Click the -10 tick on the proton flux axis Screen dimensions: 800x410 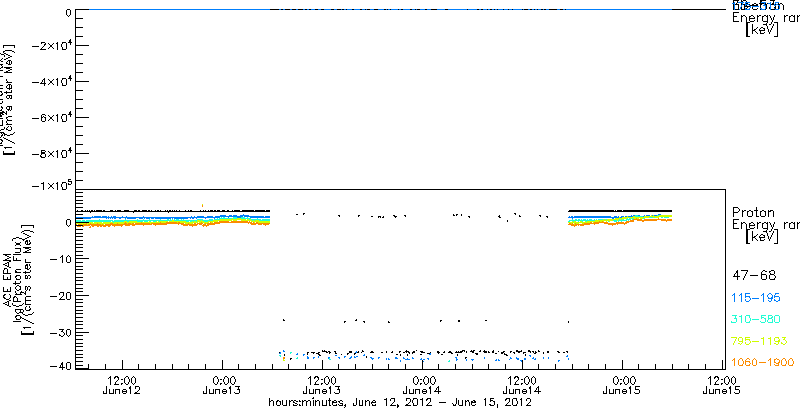coord(60,259)
